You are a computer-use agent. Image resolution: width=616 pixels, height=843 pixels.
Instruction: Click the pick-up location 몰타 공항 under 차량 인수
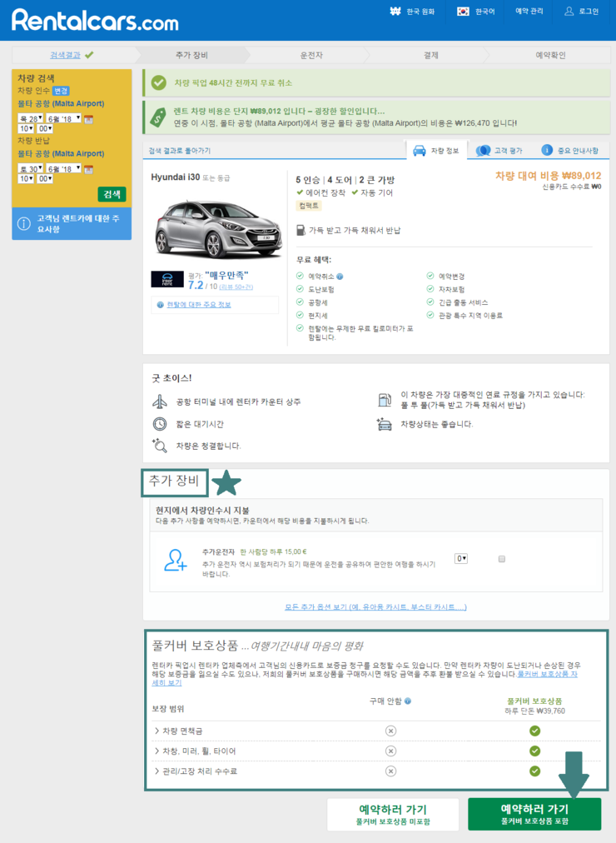point(61,104)
